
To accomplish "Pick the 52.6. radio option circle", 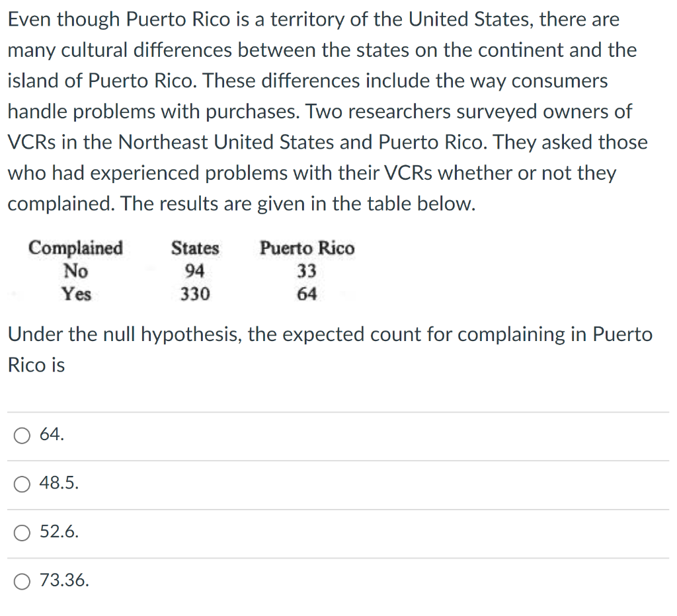I will tap(22, 533).
